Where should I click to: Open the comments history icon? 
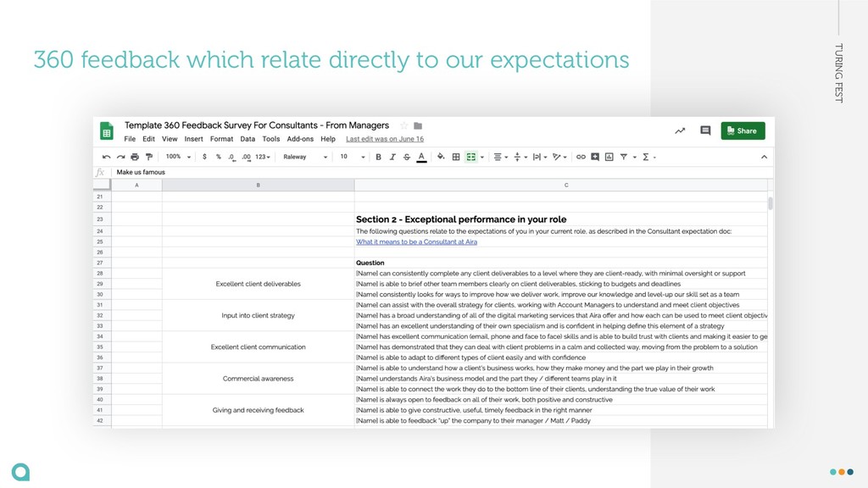(705, 130)
